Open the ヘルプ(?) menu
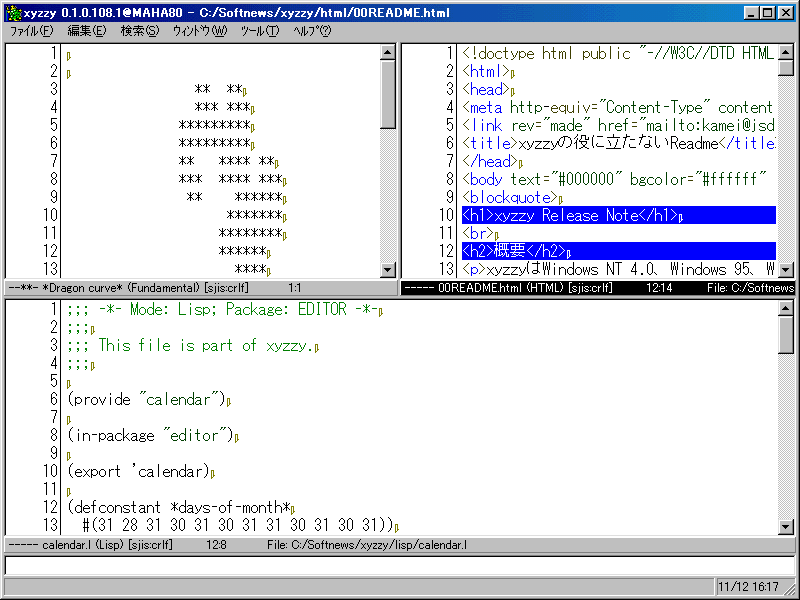The image size is (800, 600). (x=312, y=31)
